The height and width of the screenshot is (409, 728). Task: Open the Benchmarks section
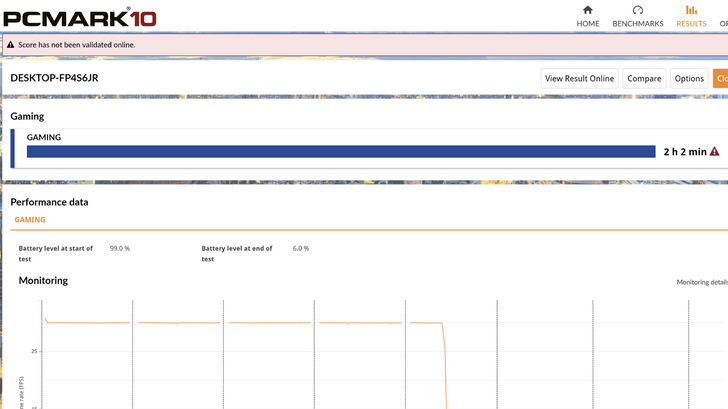[637, 17]
